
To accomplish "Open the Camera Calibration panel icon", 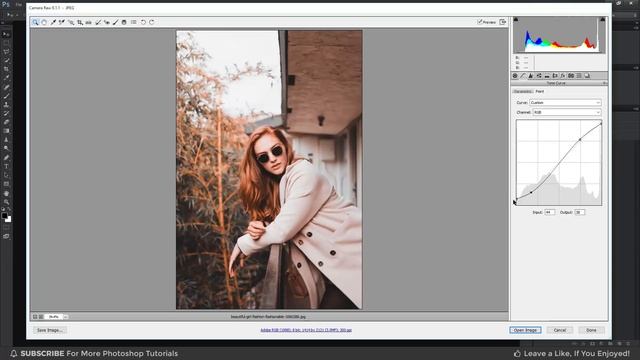I will coord(571,76).
